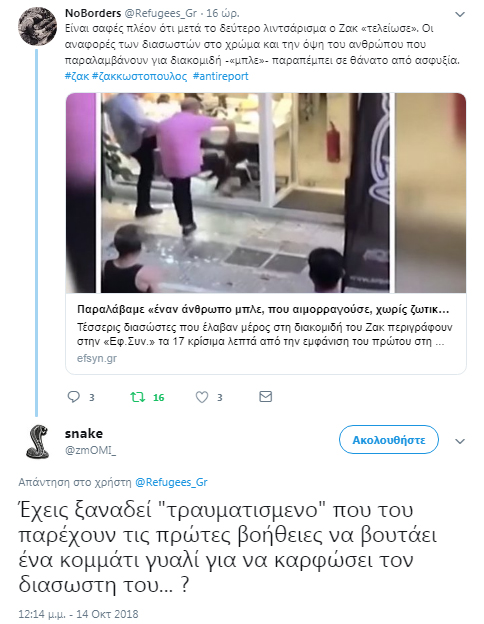Image resolution: width=484 pixels, height=624 pixels.
Task: Open the @zmOMI_ handle
Action: pos(90,450)
